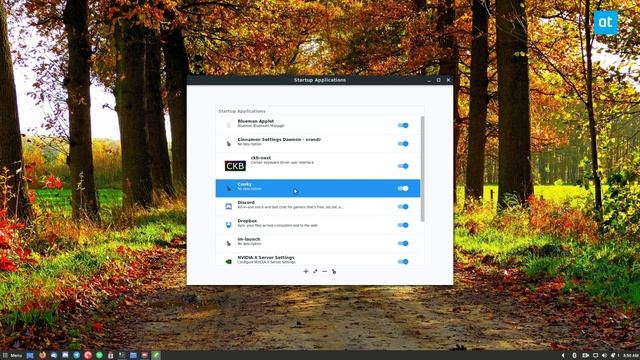Select the Discord entry name
This screenshot has width=640, height=360.
[x=246, y=202]
